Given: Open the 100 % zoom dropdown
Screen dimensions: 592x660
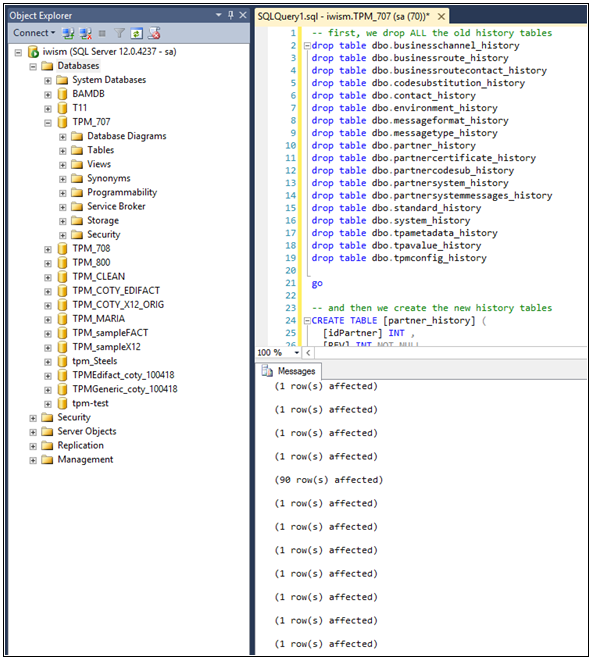Looking at the screenshot, I should coord(297,352).
